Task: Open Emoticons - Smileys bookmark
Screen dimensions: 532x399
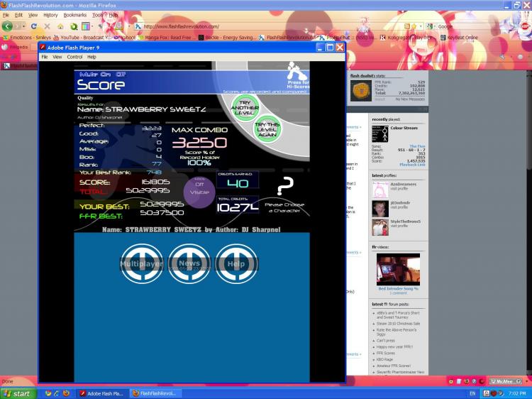Action: [x=27, y=38]
